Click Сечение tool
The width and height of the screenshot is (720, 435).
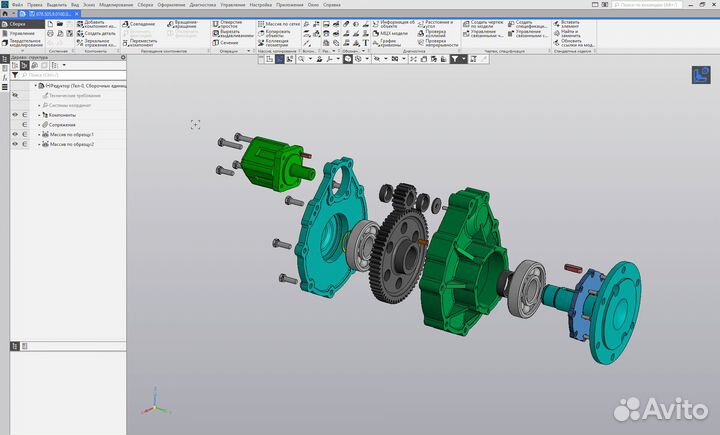click(x=225, y=43)
